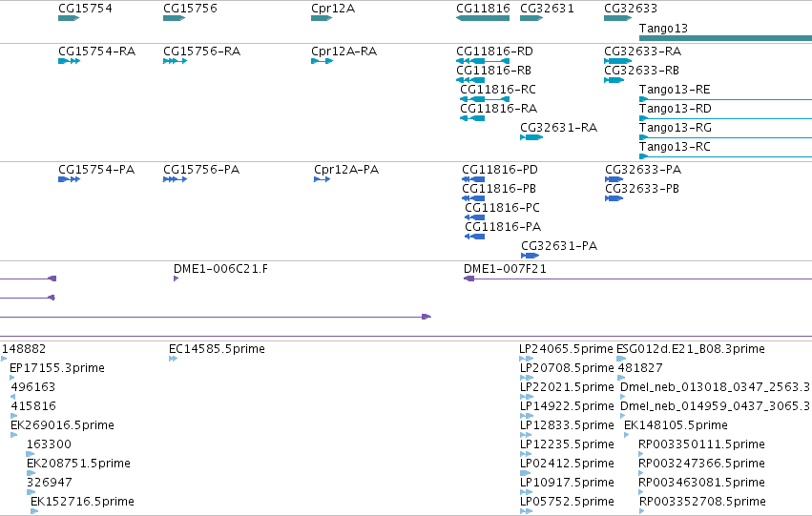The width and height of the screenshot is (812, 516).
Task: Select transcript CG32631-RA
Action: click(531, 137)
